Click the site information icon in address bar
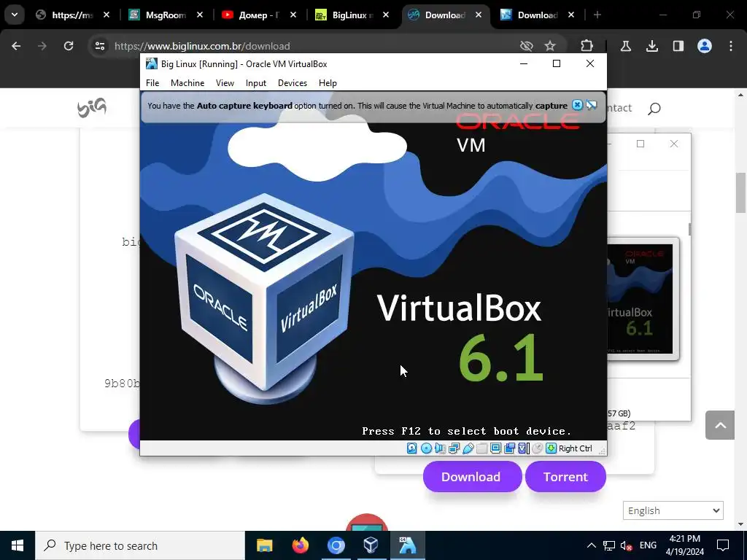 (x=99, y=46)
